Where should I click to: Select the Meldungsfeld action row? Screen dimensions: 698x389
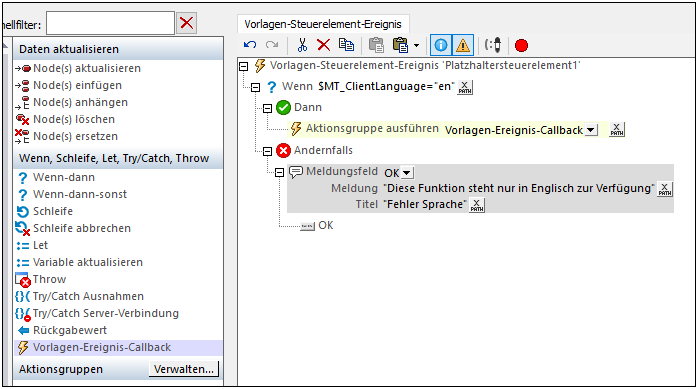pos(480,188)
